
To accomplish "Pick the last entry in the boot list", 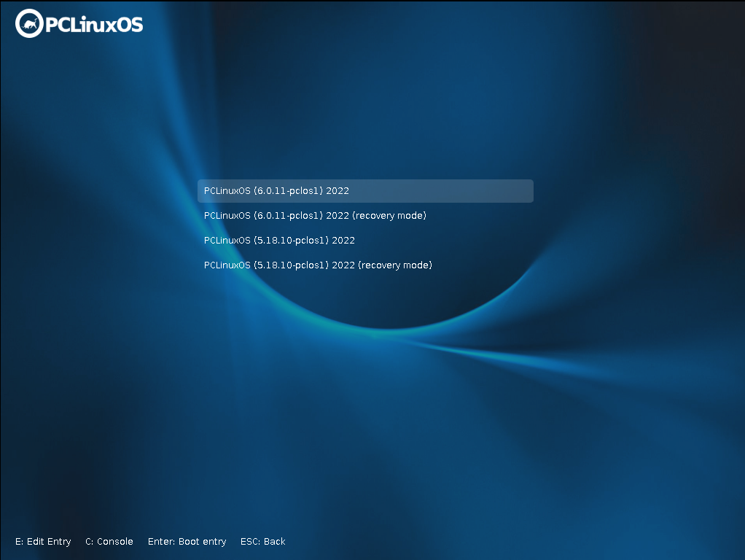I will click(x=318, y=265).
